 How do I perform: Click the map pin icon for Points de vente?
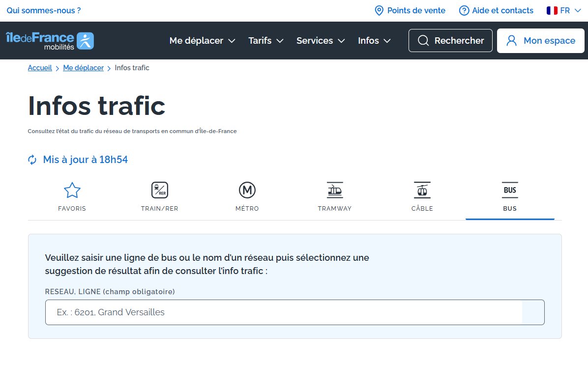[x=379, y=10]
